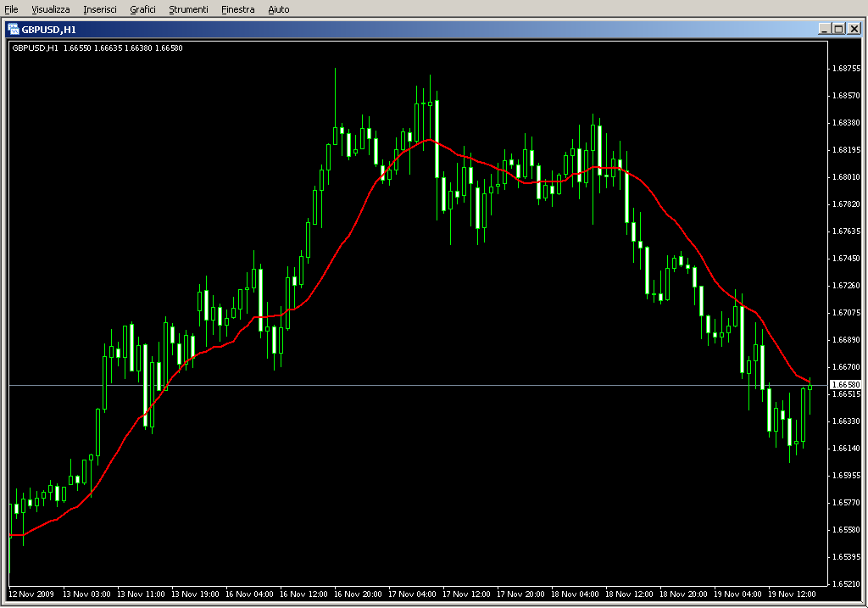Click the 19 Nov 04:00 time axis label
The width and height of the screenshot is (868, 608).
pyautogui.click(x=737, y=594)
